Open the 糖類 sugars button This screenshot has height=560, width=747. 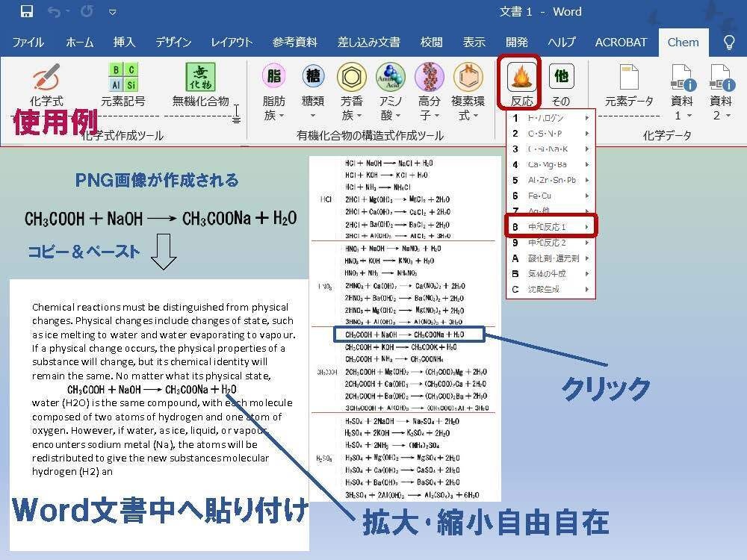click(313, 93)
